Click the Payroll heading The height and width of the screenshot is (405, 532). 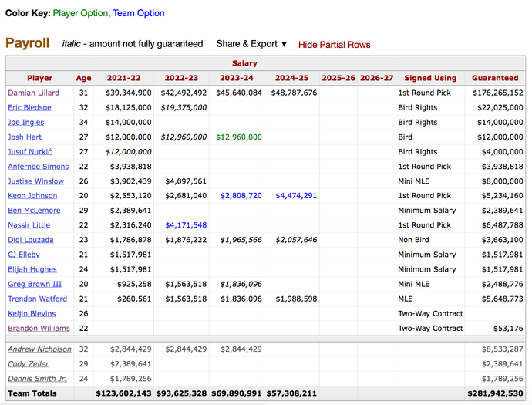pos(28,43)
